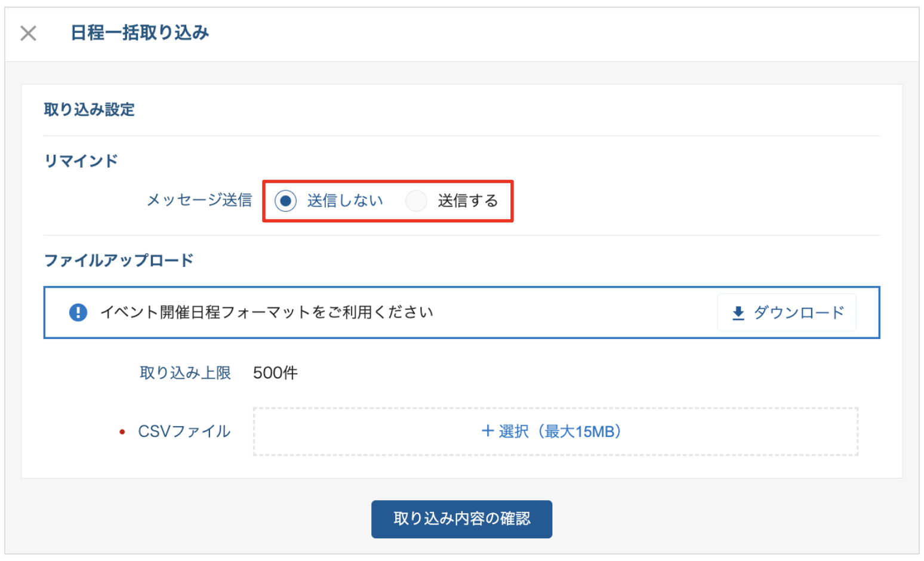Click the plus icon before 選択
The image size is (924, 561).
(488, 431)
